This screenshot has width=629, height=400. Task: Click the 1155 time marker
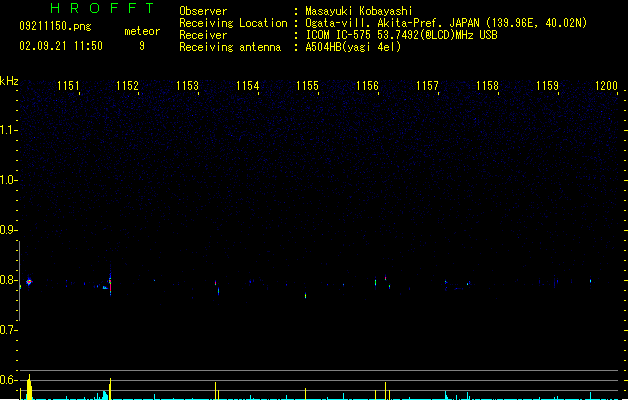pos(307,86)
